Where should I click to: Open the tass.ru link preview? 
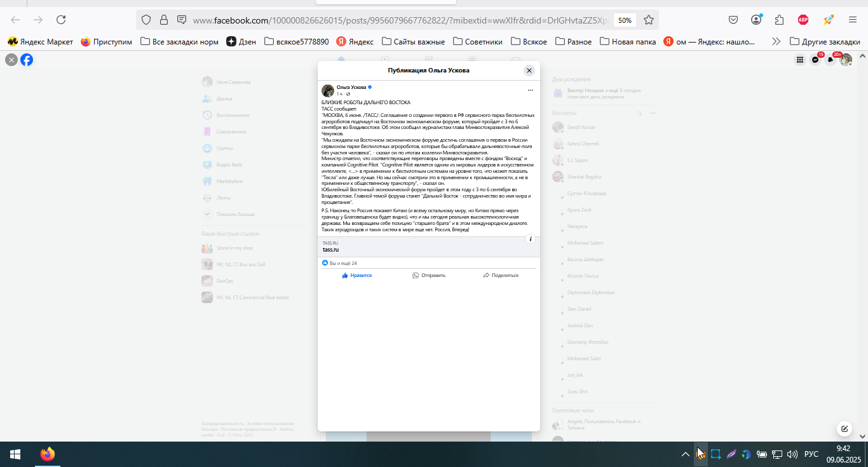click(x=429, y=247)
